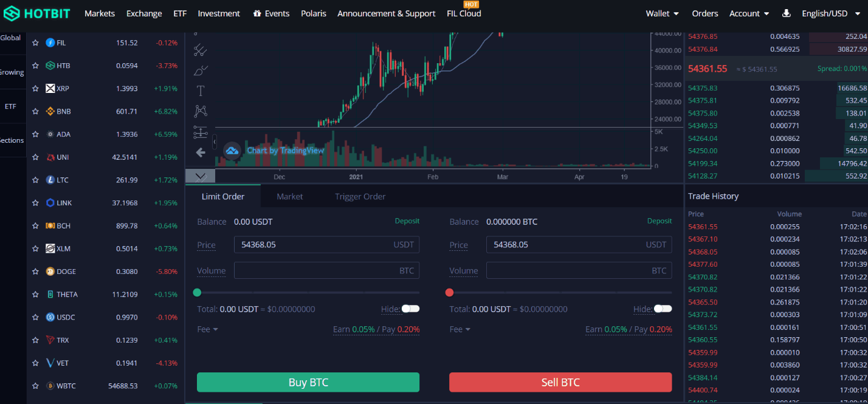The height and width of the screenshot is (404, 868).
Task: Click the buy Volume input field
Action: (326, 270)
